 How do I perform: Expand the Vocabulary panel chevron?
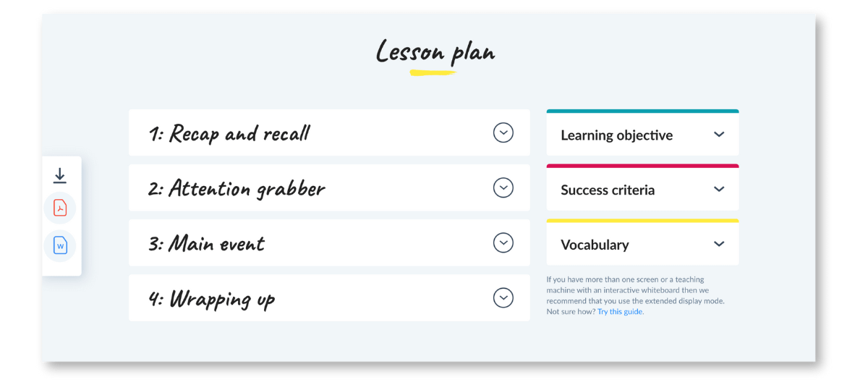pos(719,245)
